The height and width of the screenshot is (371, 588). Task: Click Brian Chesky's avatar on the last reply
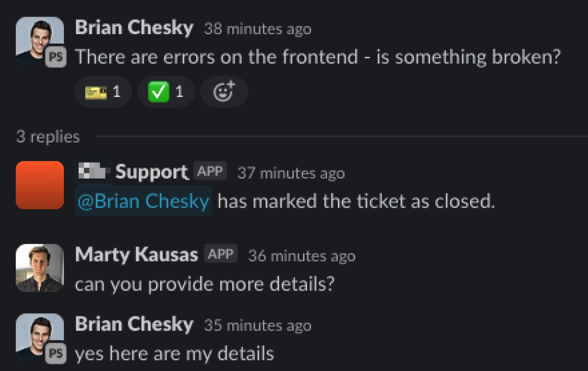(37, 334)
